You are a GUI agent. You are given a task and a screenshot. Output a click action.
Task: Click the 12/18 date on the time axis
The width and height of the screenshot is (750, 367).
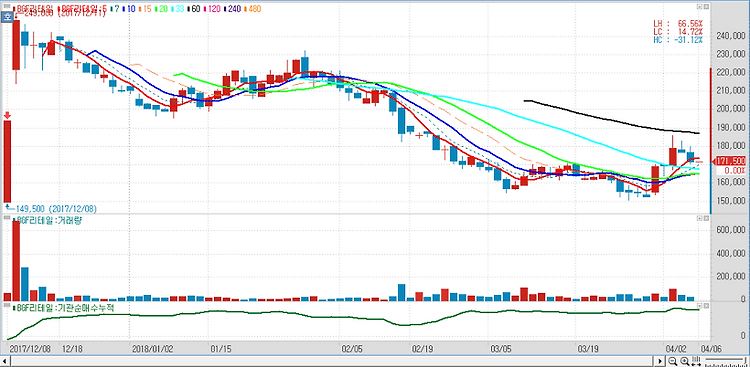(x=74, y=349)
